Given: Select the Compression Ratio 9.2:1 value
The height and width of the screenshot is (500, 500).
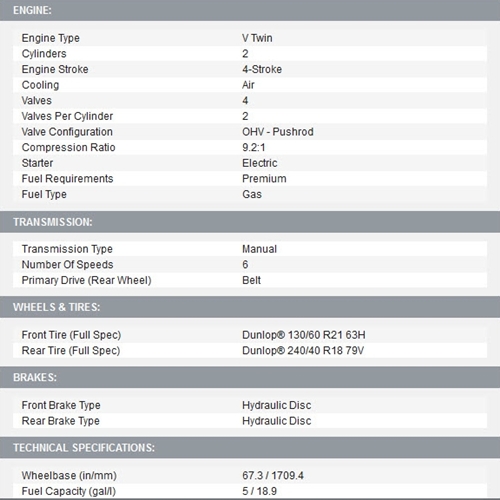Looking at the screenshot, I should point(254,147).
